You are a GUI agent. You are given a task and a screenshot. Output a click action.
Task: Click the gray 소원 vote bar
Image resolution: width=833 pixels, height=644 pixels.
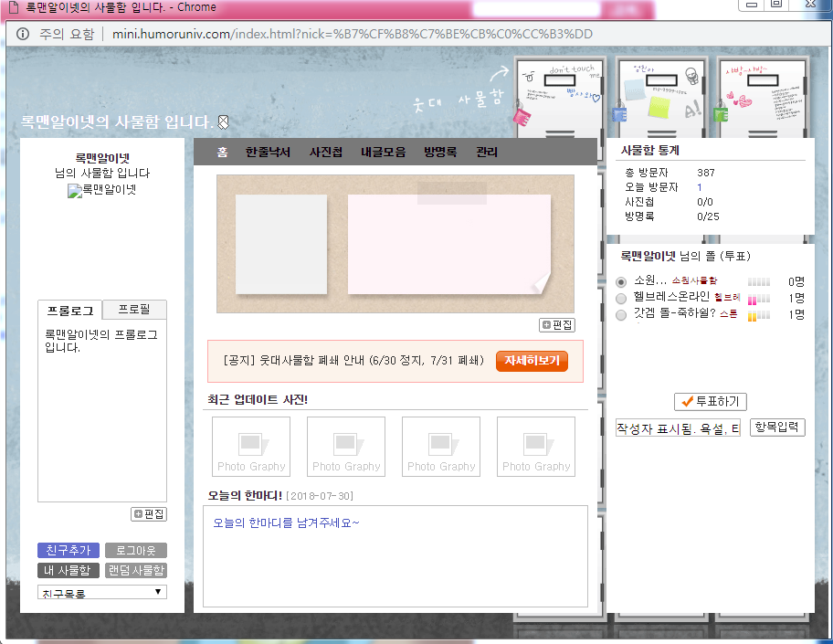759,282
